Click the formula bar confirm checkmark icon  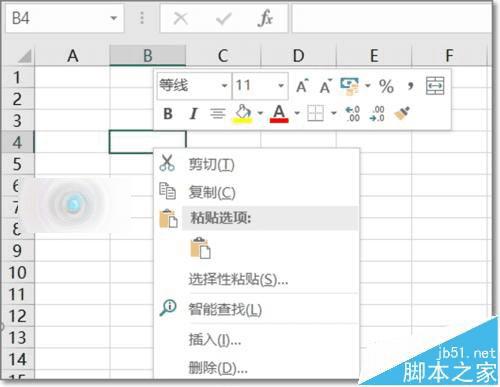(x=223, y=18)
